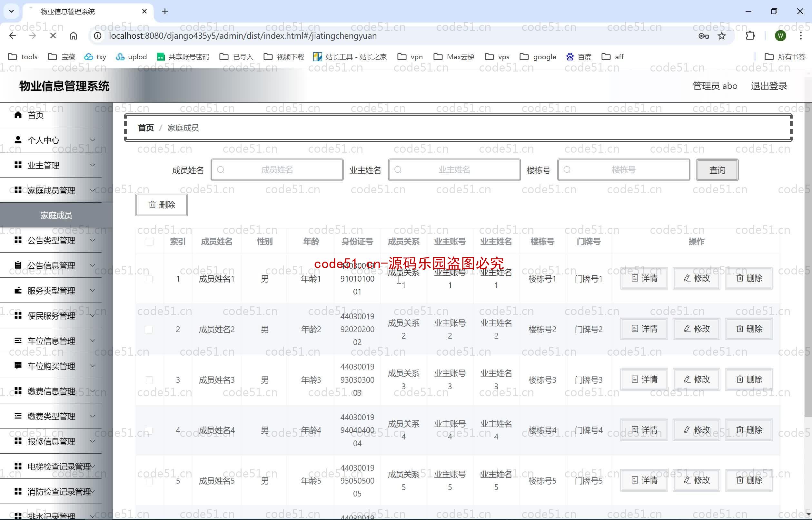Viewport: 812px width, 520px height.
Task: Focus the 成员姓名 search field
Action: (277, 170)
